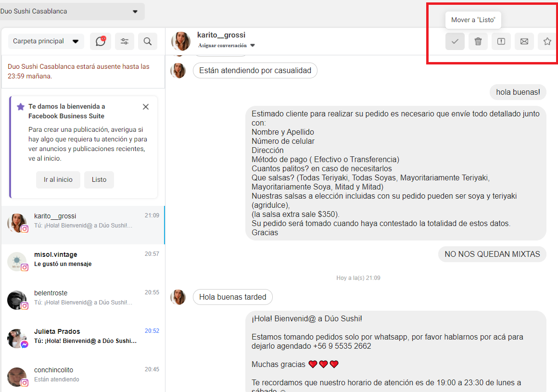Click misol.vintage avatar thumbnail

point(17,262)
